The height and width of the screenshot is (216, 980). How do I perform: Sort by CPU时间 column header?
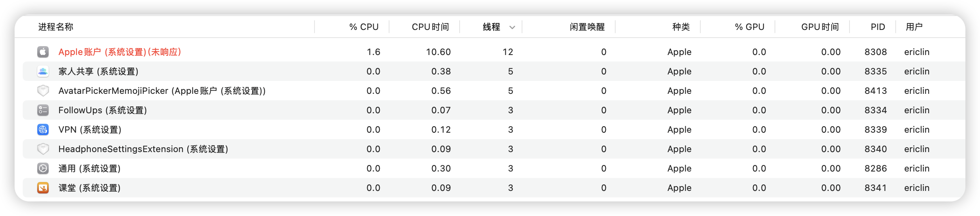430,27
